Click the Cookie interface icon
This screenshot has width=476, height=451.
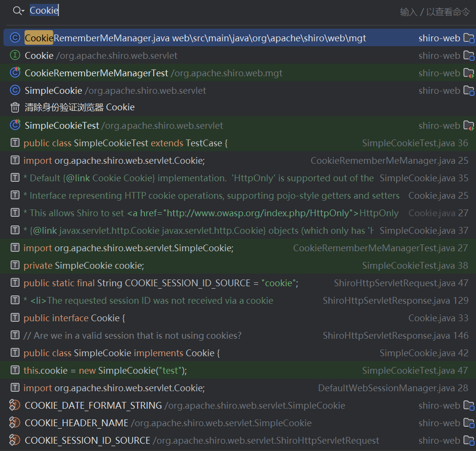(15, 55)
